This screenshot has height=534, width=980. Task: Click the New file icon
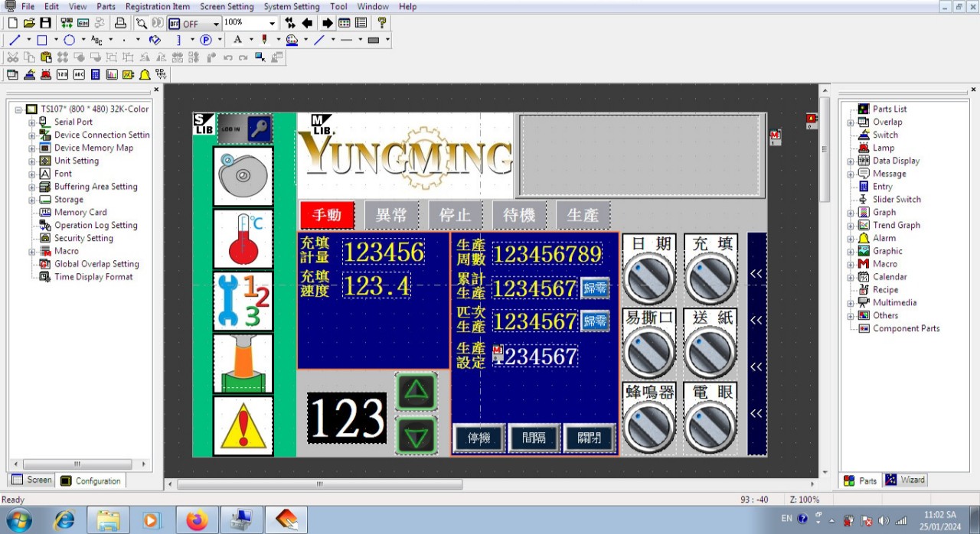pyautogui.click(x=12, y=23)
